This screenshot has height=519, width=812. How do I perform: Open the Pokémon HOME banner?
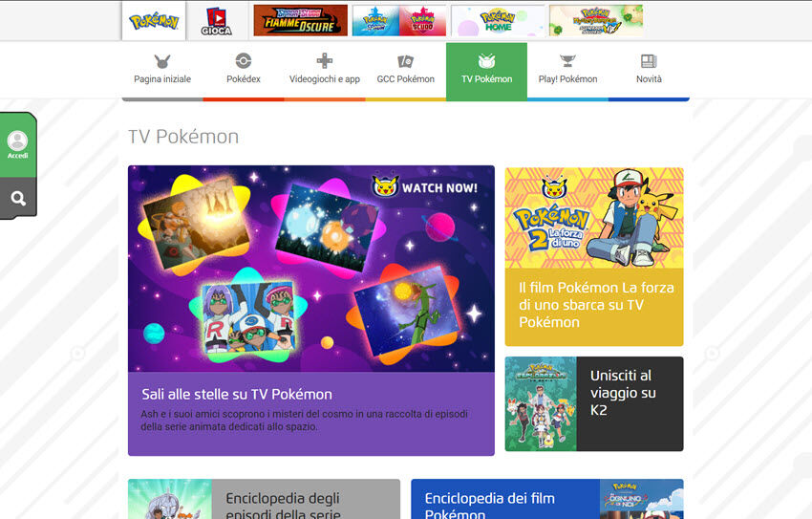tap(498, 21)
